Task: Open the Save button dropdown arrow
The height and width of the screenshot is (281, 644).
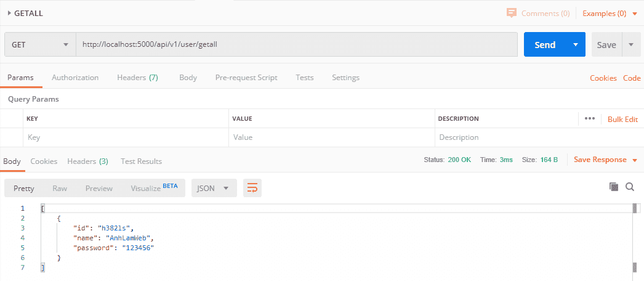Action: [x=631, y=45]
